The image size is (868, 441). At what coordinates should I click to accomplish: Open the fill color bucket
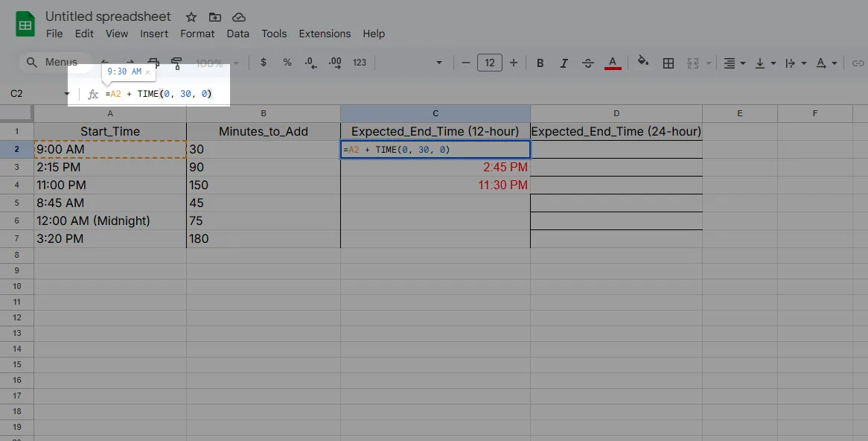point(643,63)
